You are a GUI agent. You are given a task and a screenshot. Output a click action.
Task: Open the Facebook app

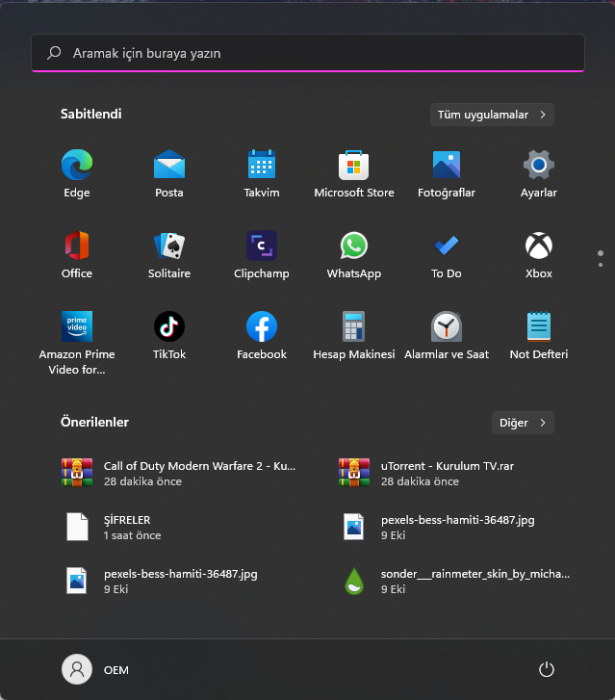click(x=262, y=335)
